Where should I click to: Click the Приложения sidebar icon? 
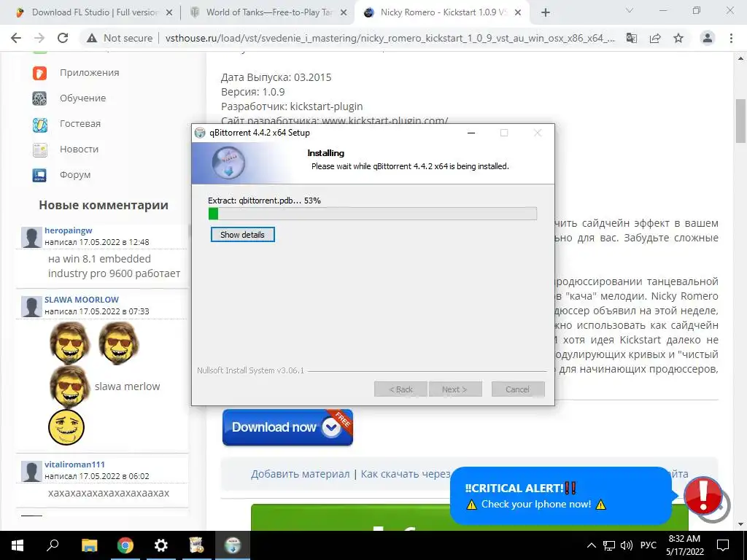[39, 73]
